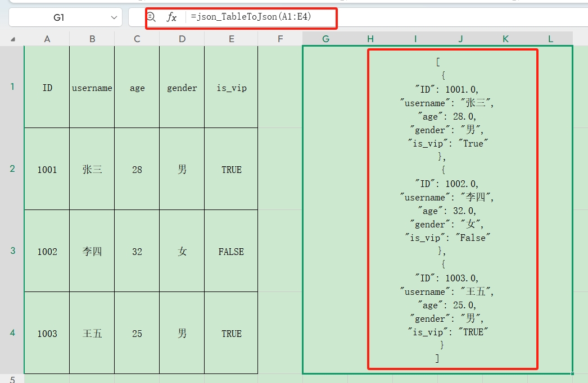This screenshot has height=383, width=588.
Task: Select column J header
Action: click(460, 39)
